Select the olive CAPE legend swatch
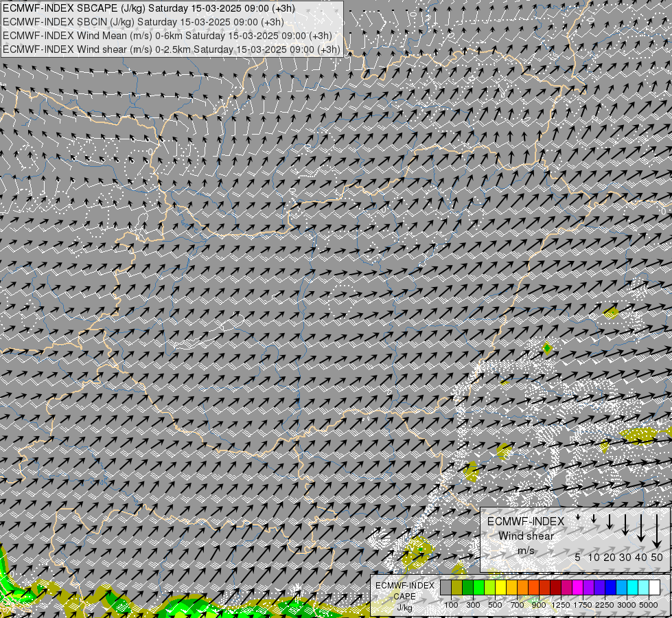The height and width of the screenshot is (618, 672). pos(457,588)
